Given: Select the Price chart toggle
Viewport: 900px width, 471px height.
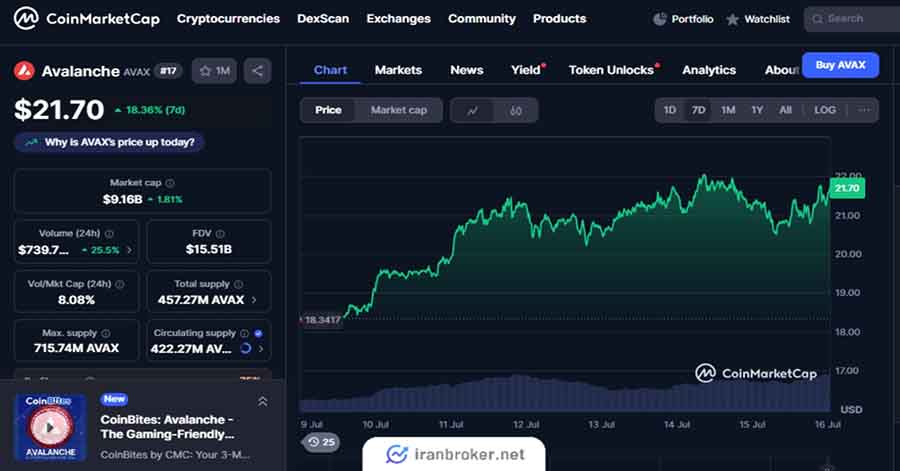Looking at the screenshot, I should click(x=328, y=110).
